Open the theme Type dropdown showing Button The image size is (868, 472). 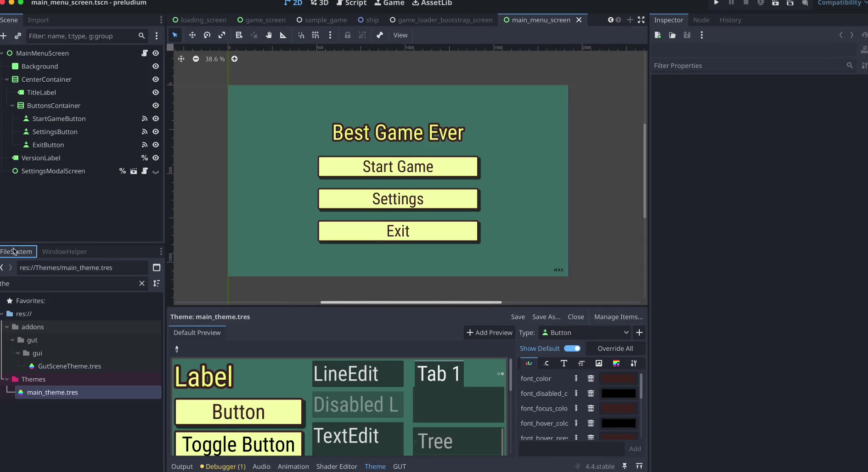[x=585, y=332]
